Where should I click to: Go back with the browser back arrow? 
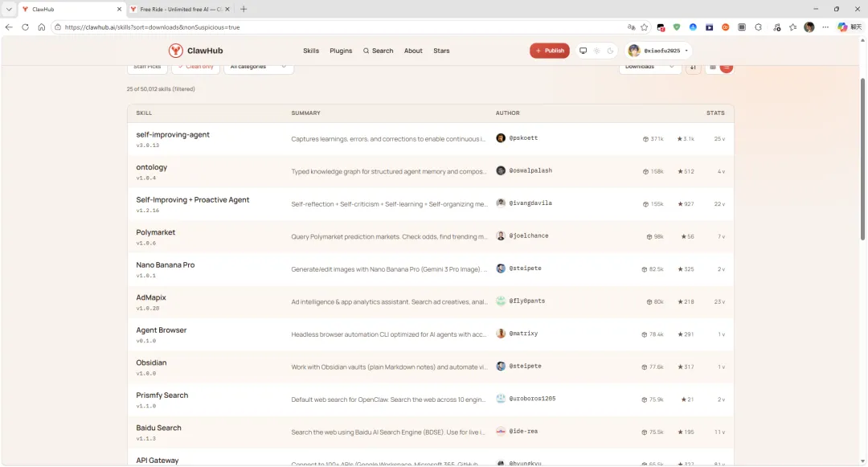click(x=9, y=27)
